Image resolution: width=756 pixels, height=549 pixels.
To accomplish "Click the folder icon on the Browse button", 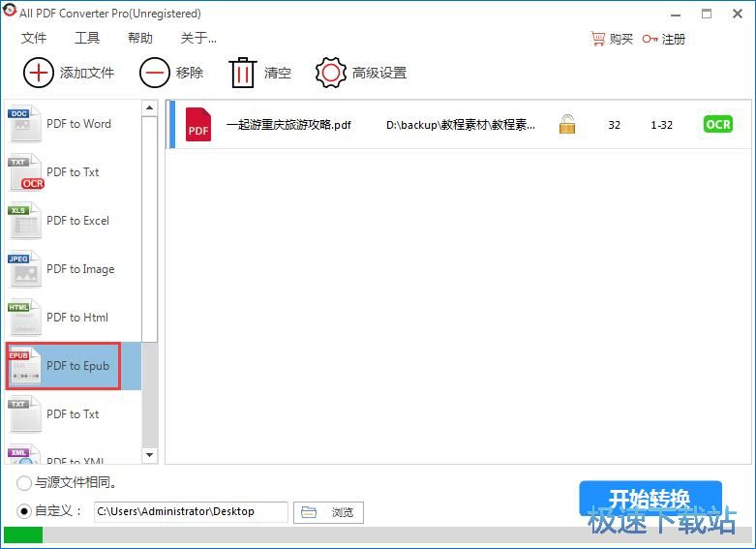I will pyautogui.click(x=309, y=512).
